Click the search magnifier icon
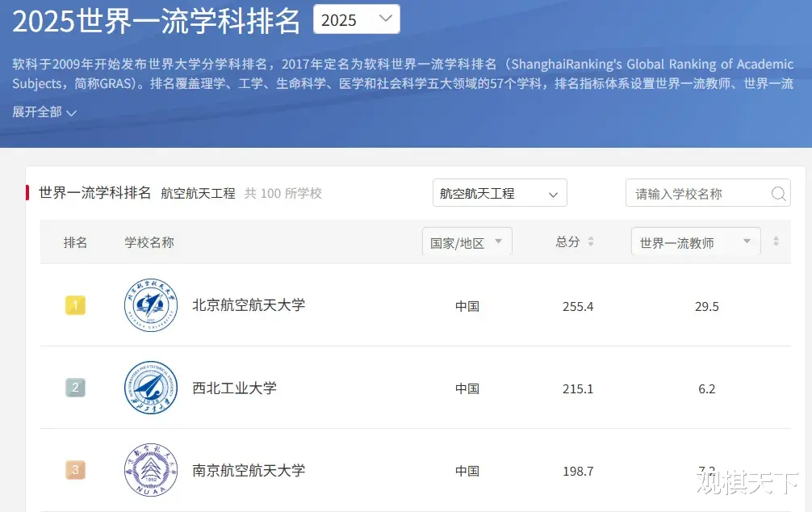 (778, 194)
